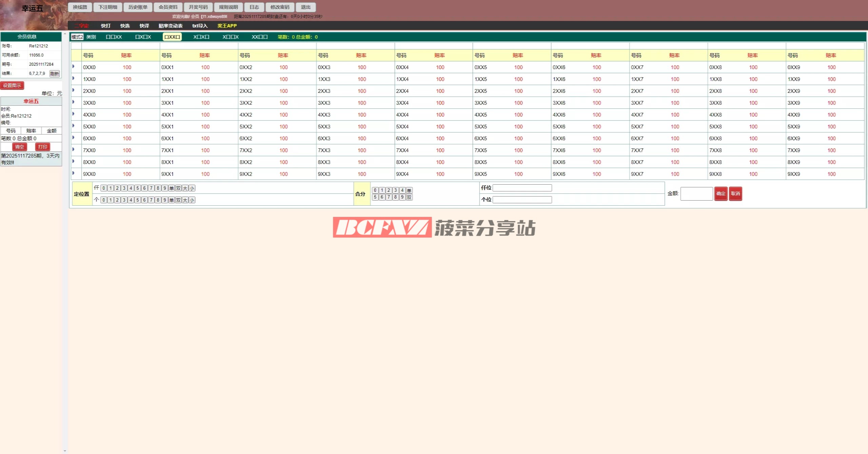Open the 快打 menu item

(x=105, y=26)
